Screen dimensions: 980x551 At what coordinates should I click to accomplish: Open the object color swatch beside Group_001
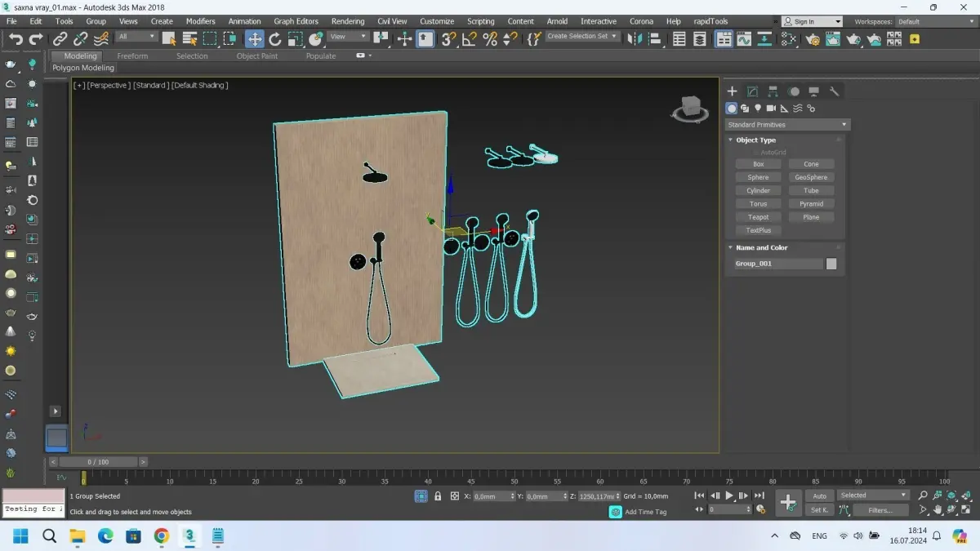tap(831, 264)
